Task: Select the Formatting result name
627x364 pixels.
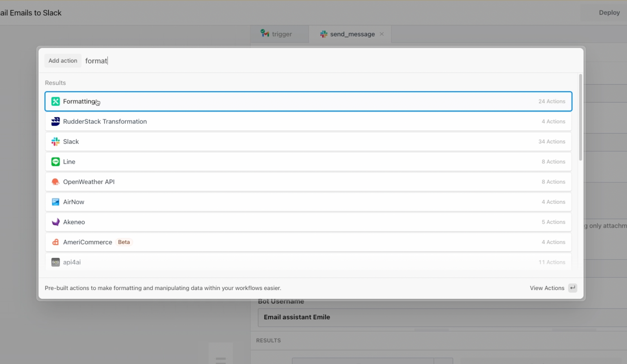Action: [x=79, y=101]
